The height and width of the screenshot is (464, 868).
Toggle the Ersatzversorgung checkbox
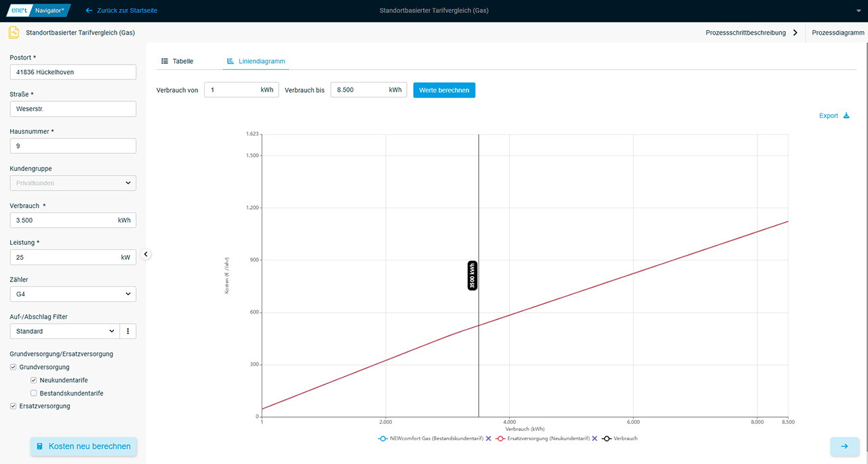pos(14,406)
